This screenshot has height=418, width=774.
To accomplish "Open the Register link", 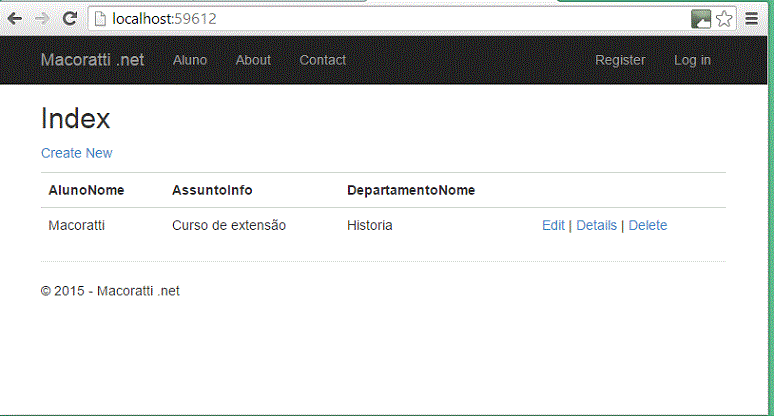I will point(620,60).
